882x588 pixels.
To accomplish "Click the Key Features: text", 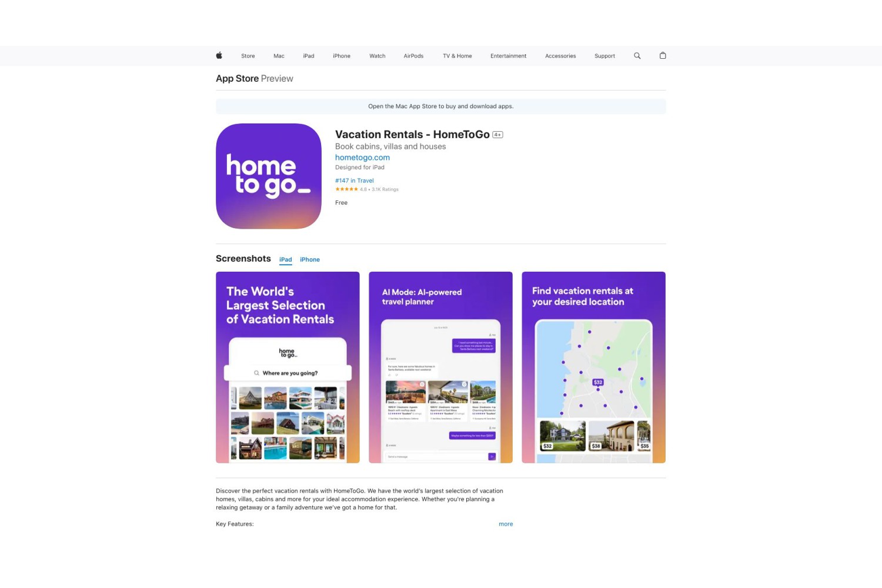I will (x=235, y=524).
